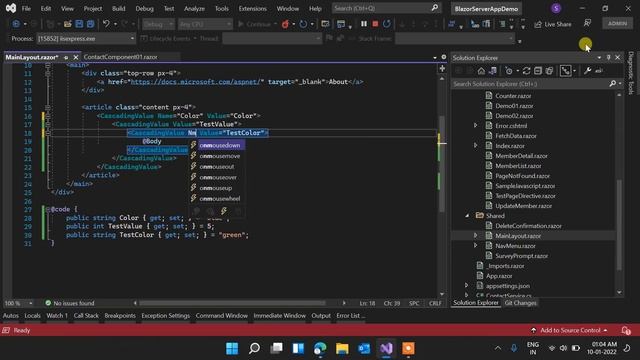Click Show All Files icon in Solution Explorer
The image size is (640, 360).
[549, 71]
